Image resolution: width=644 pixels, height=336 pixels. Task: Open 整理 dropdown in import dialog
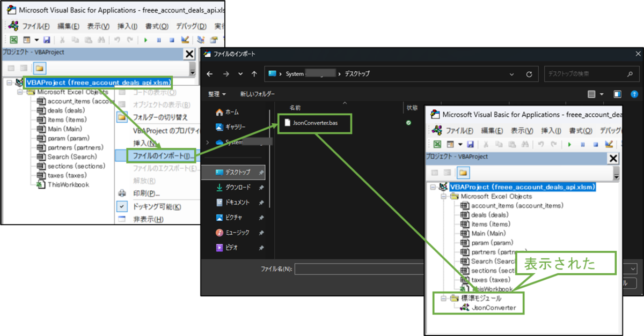(217, 94)
